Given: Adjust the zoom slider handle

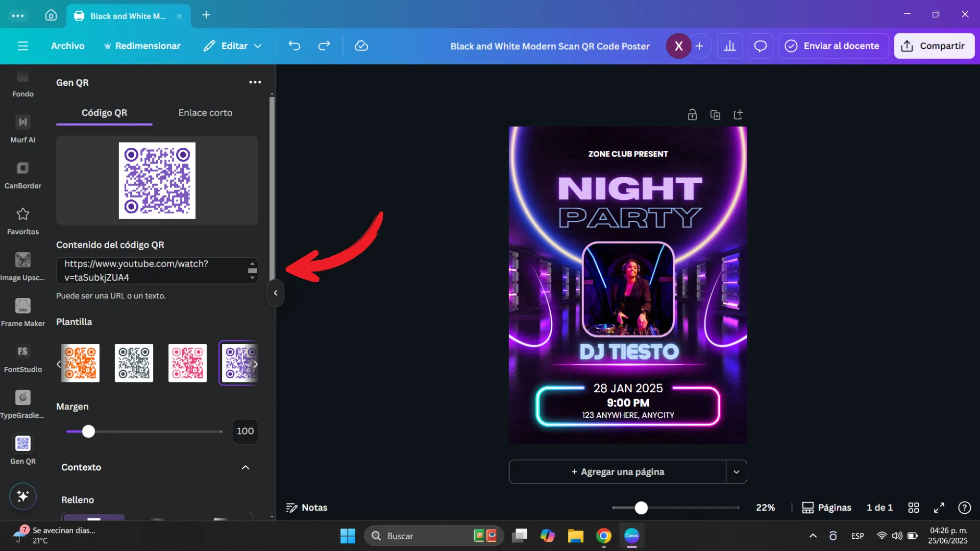Looking at the screenshot, I should (641, 508).
